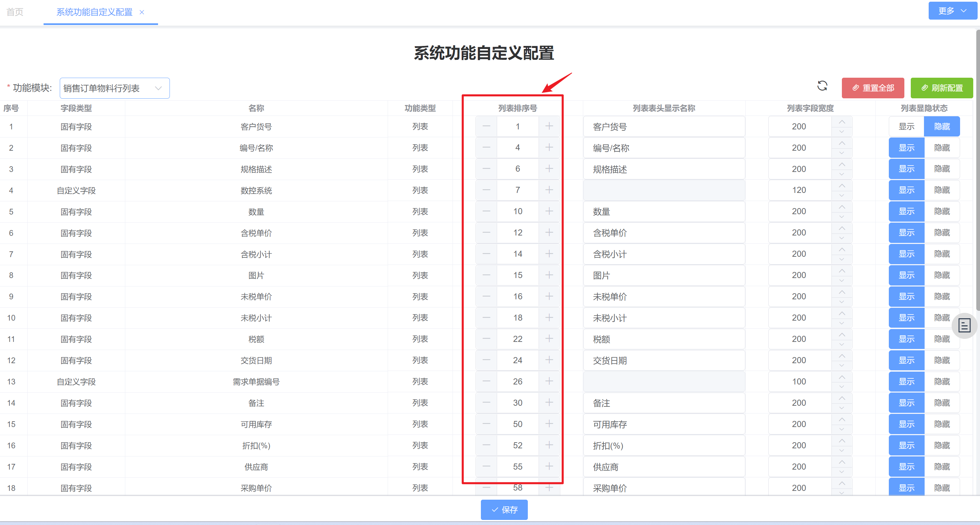Edit sort number 10 for 数量

tap(517, 211)
